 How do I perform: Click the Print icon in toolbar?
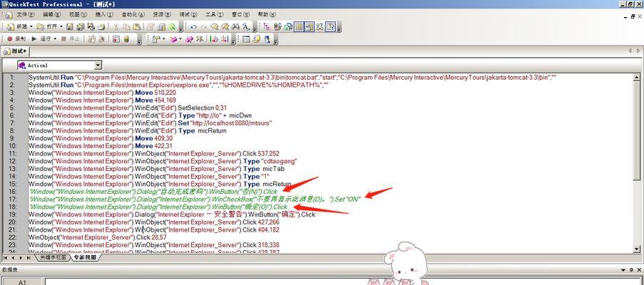[101, 26]
